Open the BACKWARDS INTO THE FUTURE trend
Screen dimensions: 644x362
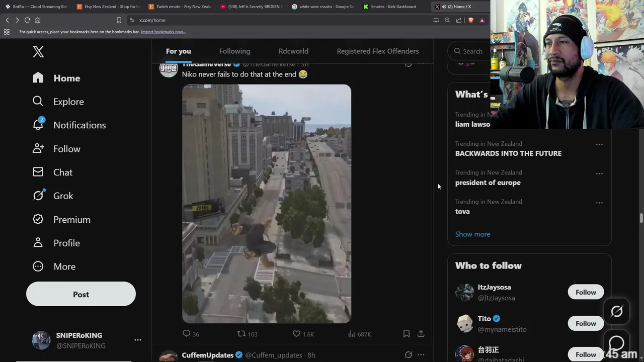pos(508,153)
